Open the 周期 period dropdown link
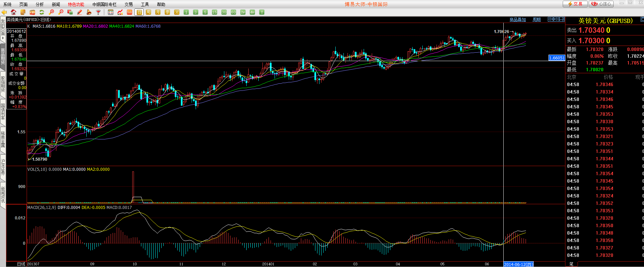The height and width of the screenshot is (267, 644). point(536,20)
